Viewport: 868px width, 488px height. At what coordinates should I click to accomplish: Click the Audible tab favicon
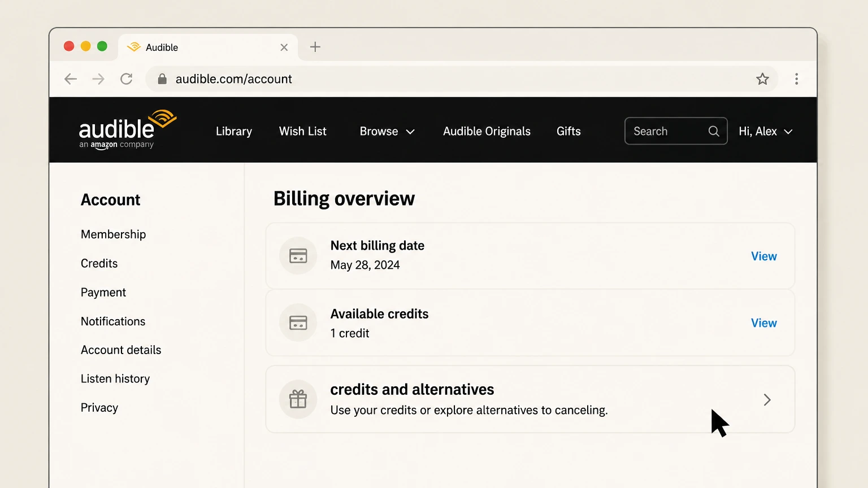point(134,47)
